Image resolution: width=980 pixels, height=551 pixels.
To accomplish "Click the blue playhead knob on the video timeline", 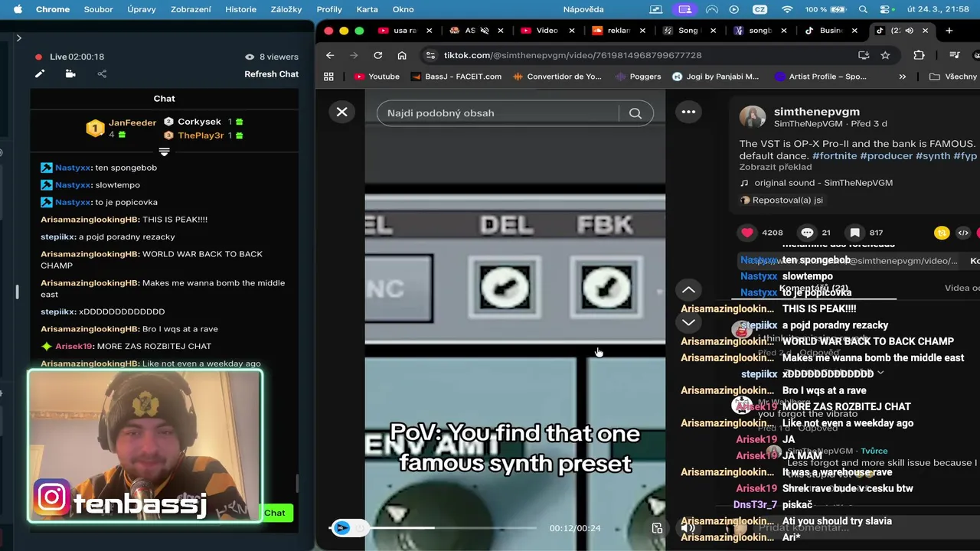I will [x=341, y=527].
